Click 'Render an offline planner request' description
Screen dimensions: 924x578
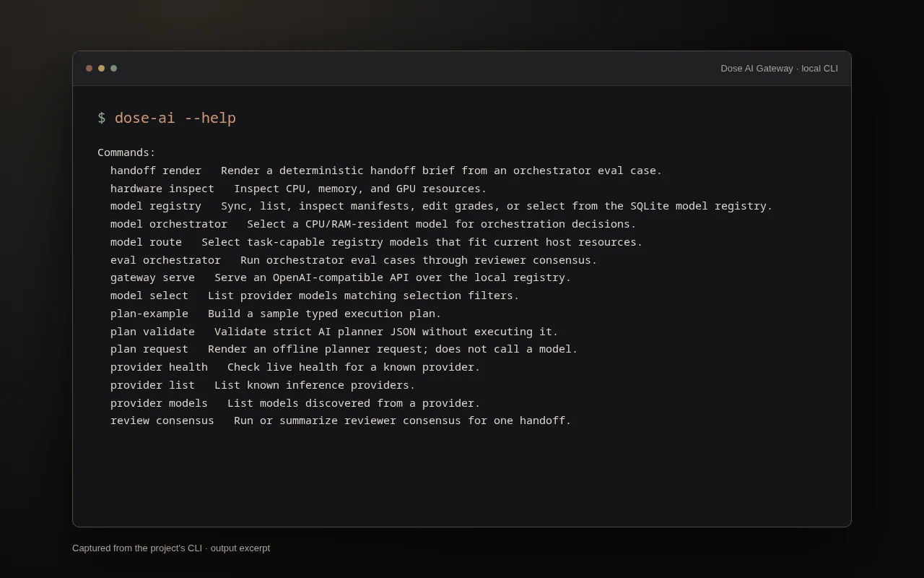[393, 349]
